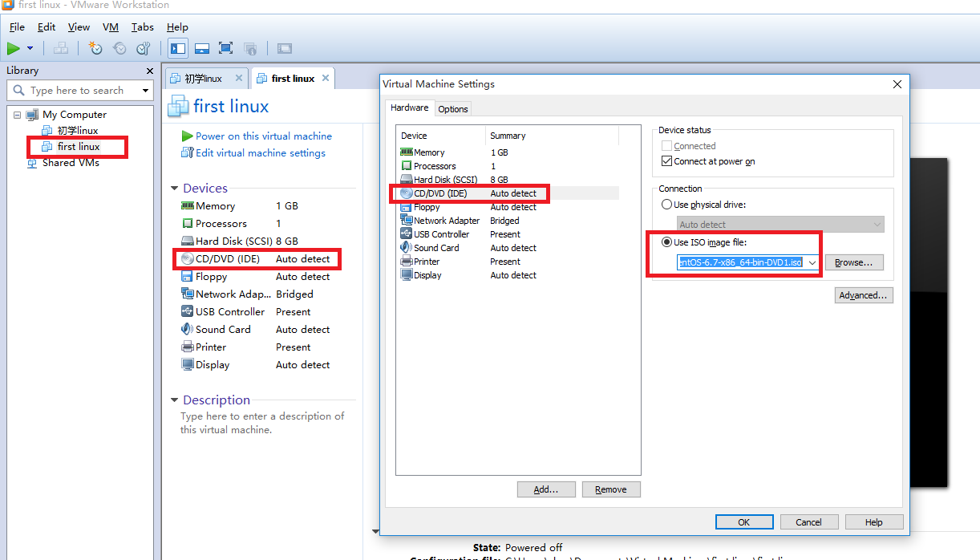
Task: Confirm settings with the OK button
Action: [744, 522]
